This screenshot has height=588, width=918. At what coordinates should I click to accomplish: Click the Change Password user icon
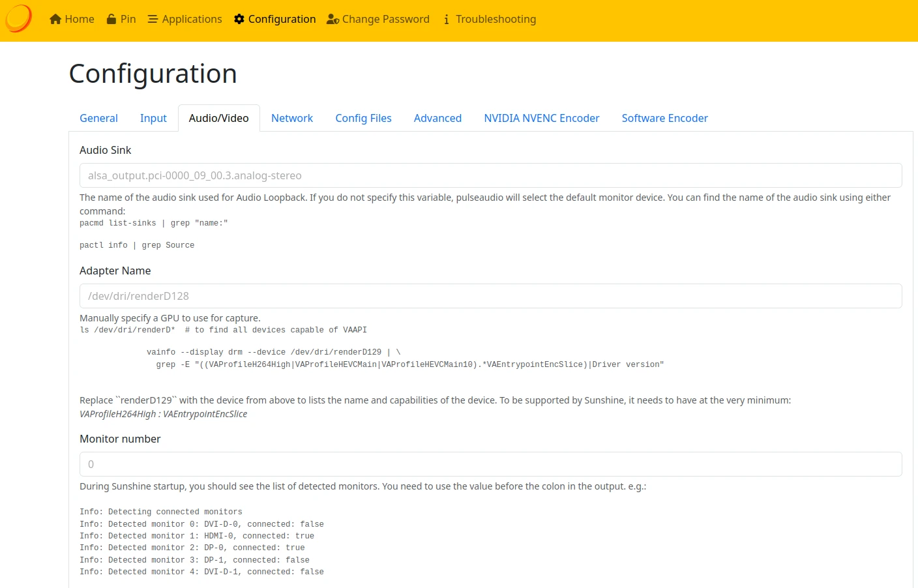tap(333, 20)
